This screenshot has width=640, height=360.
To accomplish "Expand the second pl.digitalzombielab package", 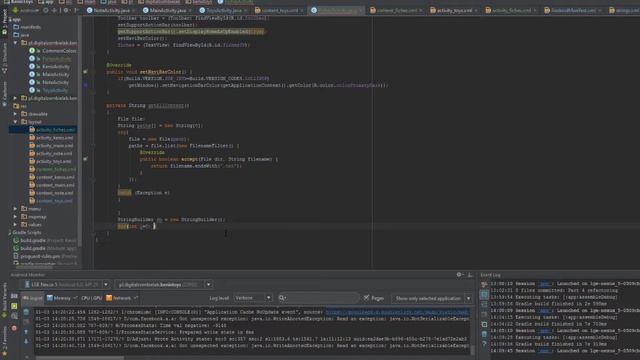I will 16,98.
